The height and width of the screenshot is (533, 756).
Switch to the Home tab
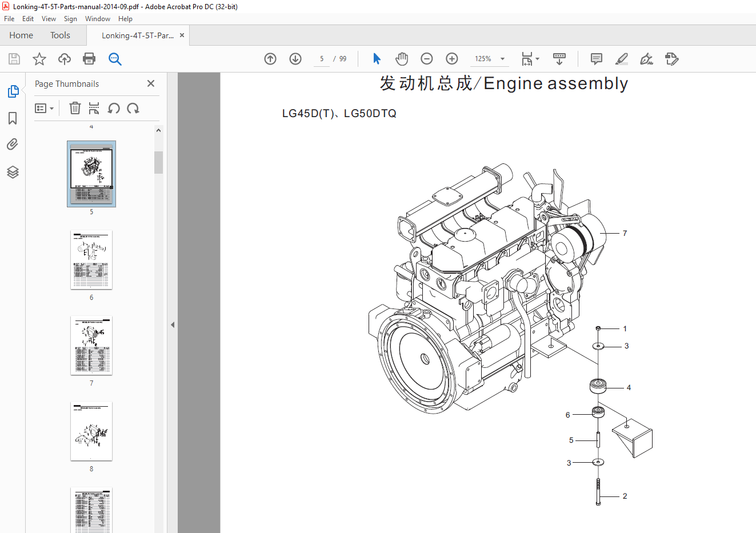[x=21, y=35]
